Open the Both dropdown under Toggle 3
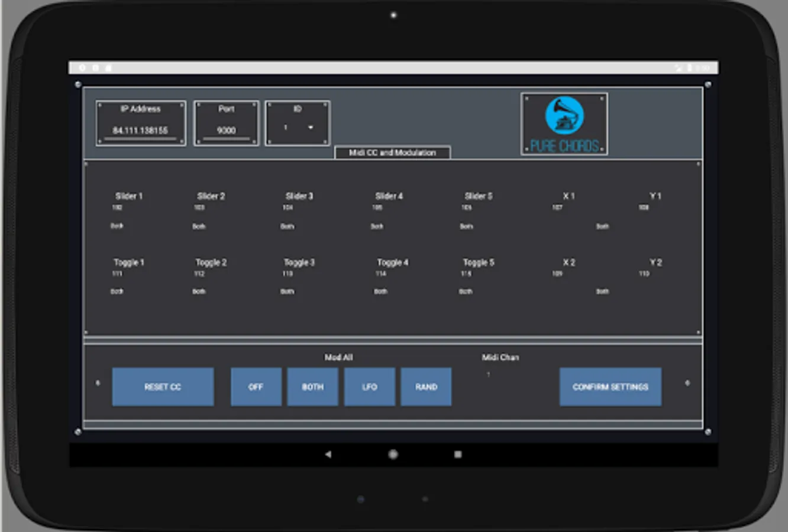The height and width of the screenshot is (532, 788). [288, 291]
